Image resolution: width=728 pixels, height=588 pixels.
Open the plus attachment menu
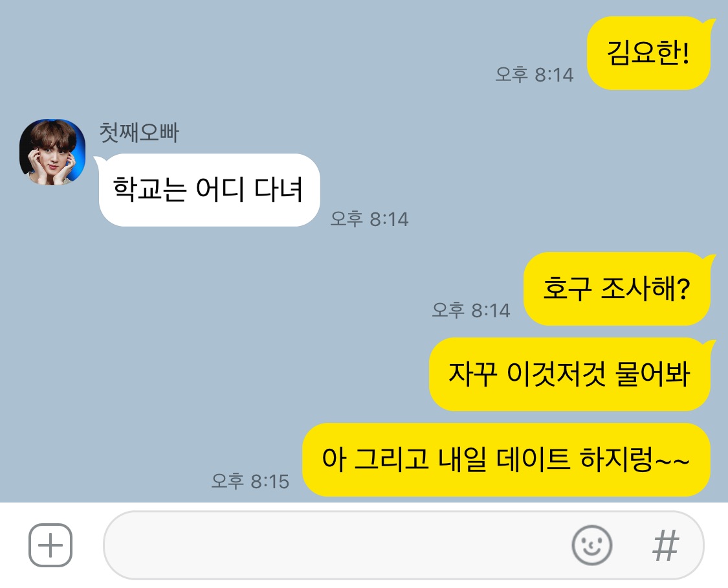(50, 545)
